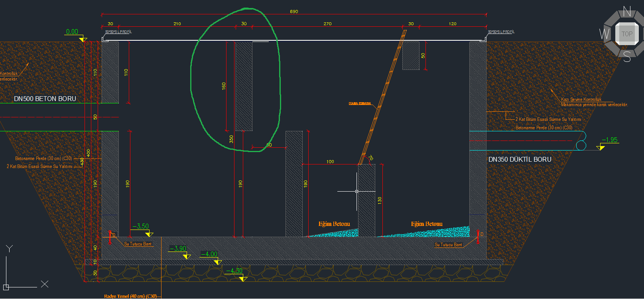The height and width of the screenshot is (299, 644).
Task: Click the W compass letter on the ViewCube
Action: (605, 34)
